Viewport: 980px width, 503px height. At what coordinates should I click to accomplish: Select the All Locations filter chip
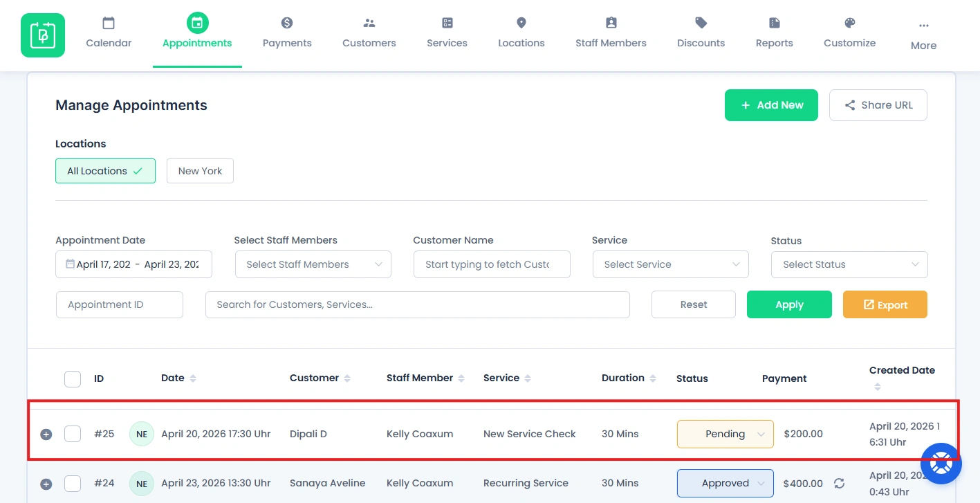click(105, 171)
